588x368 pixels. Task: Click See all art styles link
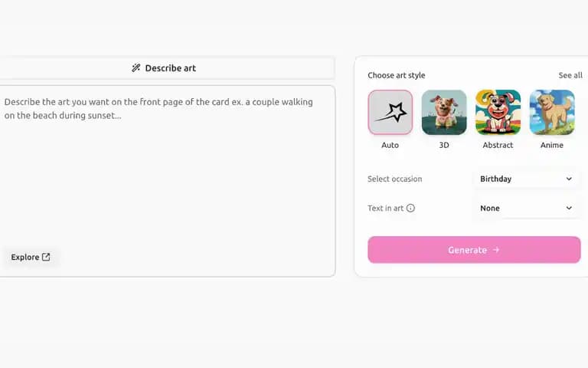[x=570, y=75]
